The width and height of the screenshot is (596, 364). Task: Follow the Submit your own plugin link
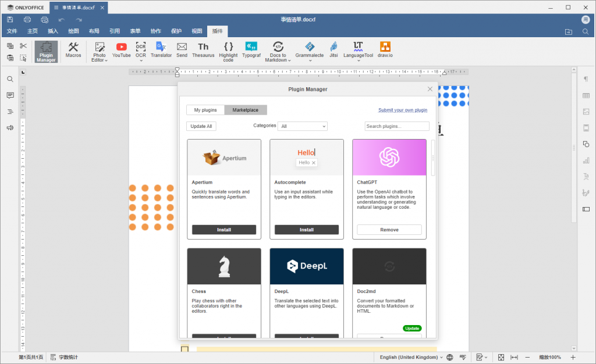(x=402, y=110)
